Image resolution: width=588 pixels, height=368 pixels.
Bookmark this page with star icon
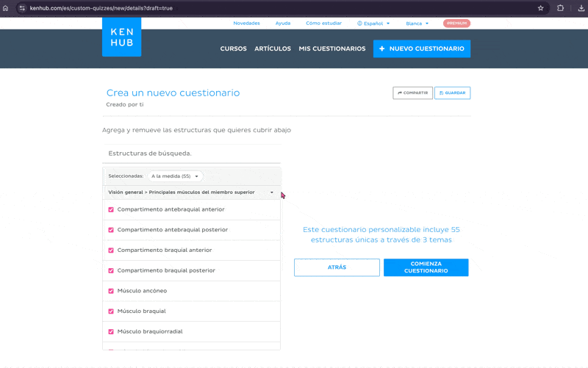[x=541, y=8]
